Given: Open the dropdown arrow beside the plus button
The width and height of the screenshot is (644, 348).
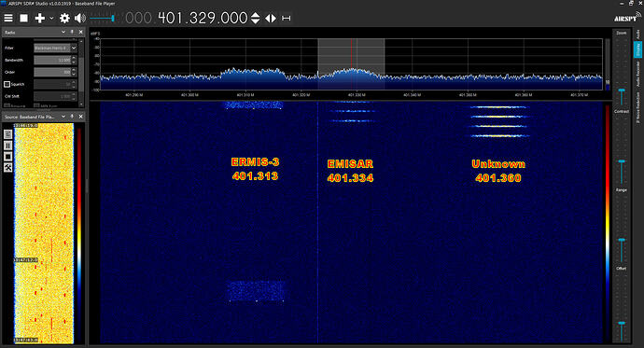Looking at the screenshot, I should click(51, 18).
